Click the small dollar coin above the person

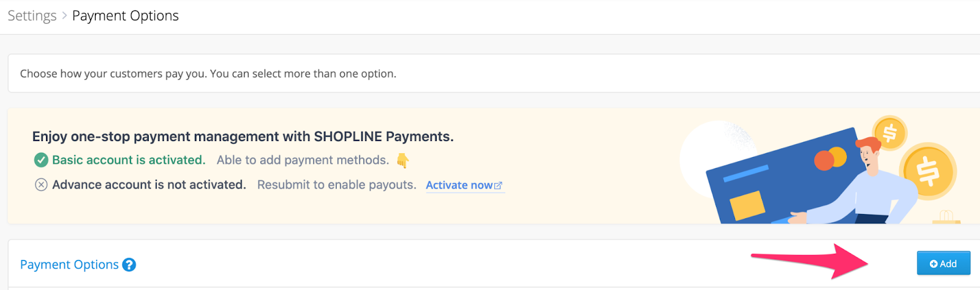click(889, 132)
